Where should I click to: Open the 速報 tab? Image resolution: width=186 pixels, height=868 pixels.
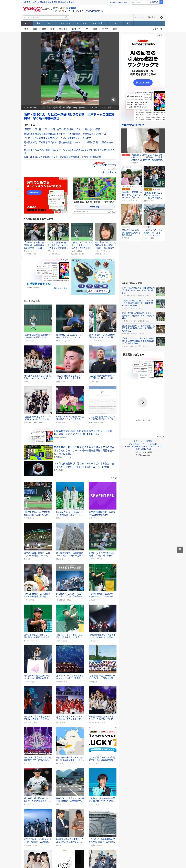point(38,24)
